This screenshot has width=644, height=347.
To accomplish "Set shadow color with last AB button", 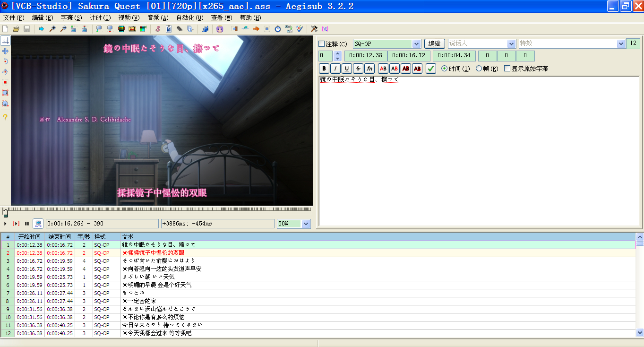I will [x=417, y=69].
